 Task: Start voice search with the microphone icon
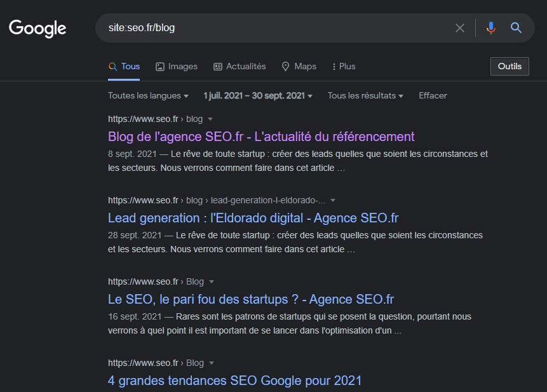click(491, 28)
